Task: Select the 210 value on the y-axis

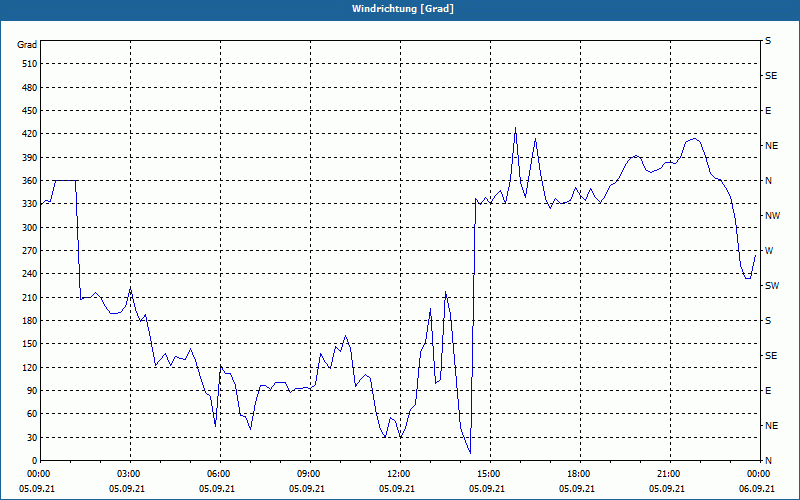Action: pos(30,297)
